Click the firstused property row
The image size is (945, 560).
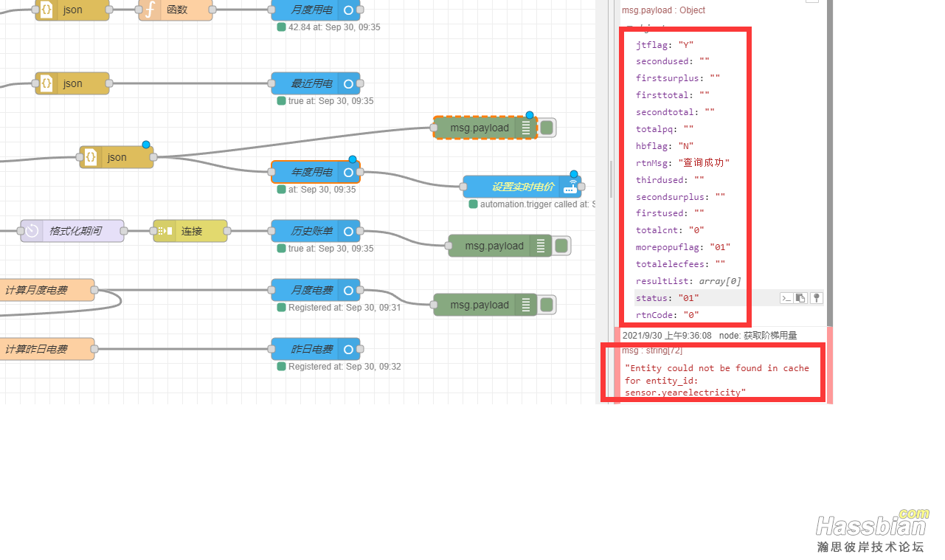click(x=670, y=214)
